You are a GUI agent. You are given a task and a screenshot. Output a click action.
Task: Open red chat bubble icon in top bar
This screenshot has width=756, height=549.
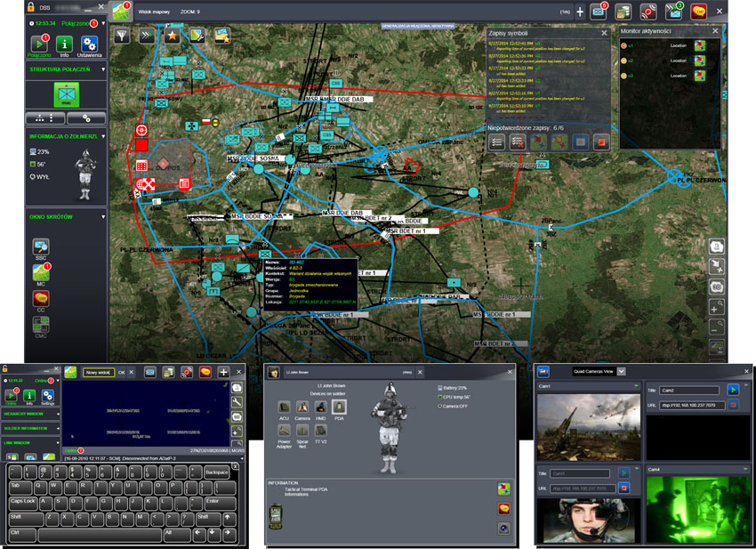pos(698,12)
